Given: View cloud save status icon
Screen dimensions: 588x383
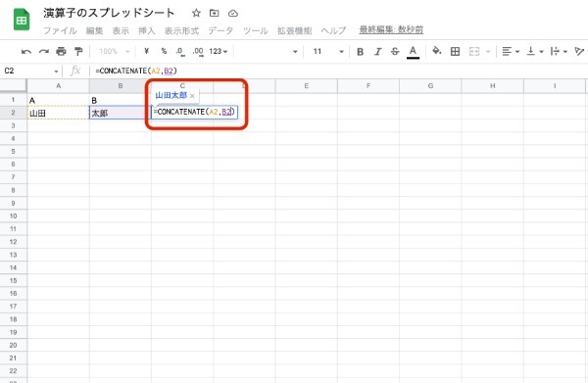Looking at the screenshot, I should (233, 14).
